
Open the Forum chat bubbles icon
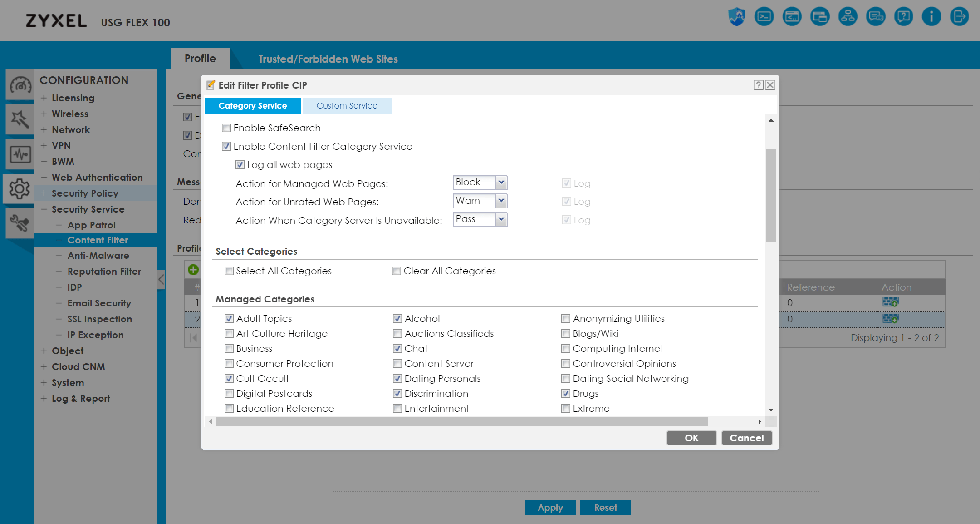[x=876, y=17]
